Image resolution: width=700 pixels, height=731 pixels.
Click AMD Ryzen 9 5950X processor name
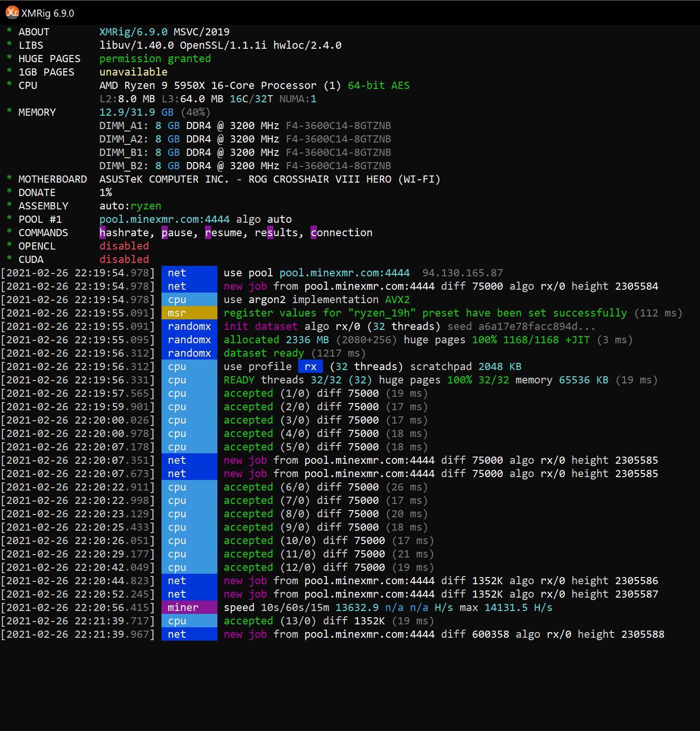point(208,85)
